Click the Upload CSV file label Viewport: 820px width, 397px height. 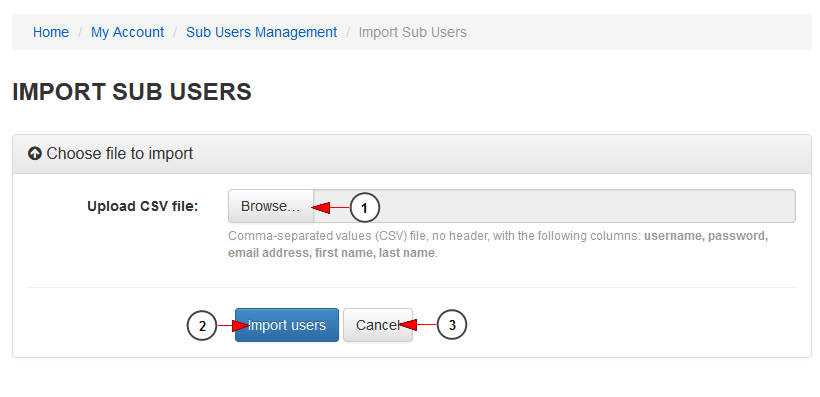(143, 206)
